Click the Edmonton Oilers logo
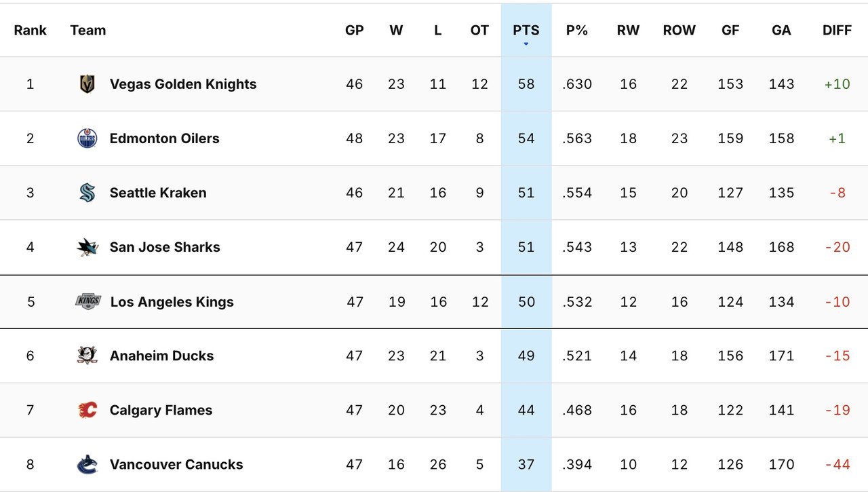This screenshot has width=868, height=492. (88, 138)
